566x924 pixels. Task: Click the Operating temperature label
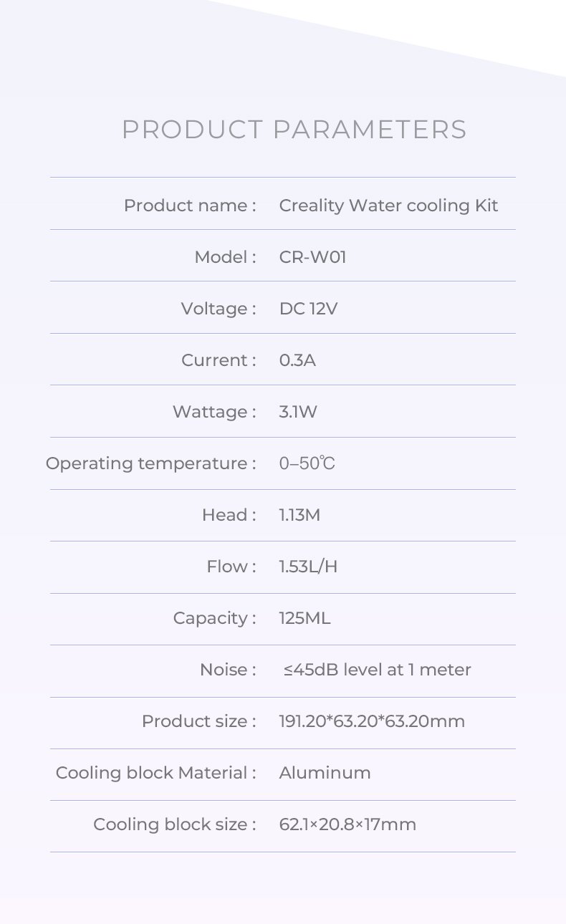tap(151, 463)
